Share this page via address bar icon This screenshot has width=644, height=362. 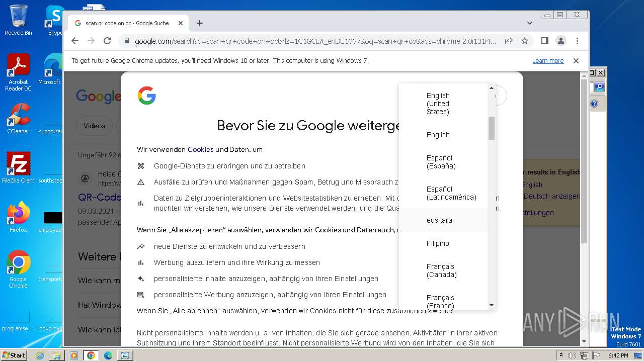509,41
